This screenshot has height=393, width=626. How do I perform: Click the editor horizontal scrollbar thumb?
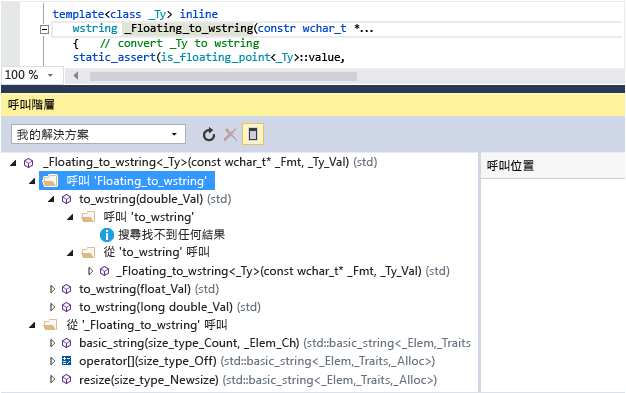[223, 76]
